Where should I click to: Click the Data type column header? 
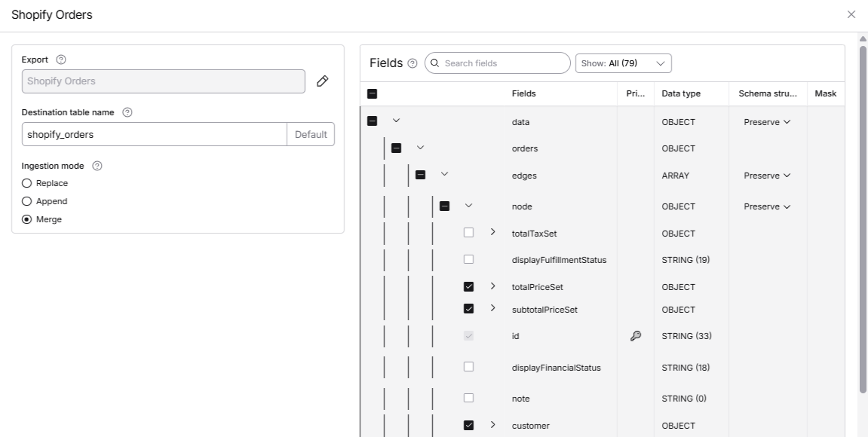click(681, 93)
